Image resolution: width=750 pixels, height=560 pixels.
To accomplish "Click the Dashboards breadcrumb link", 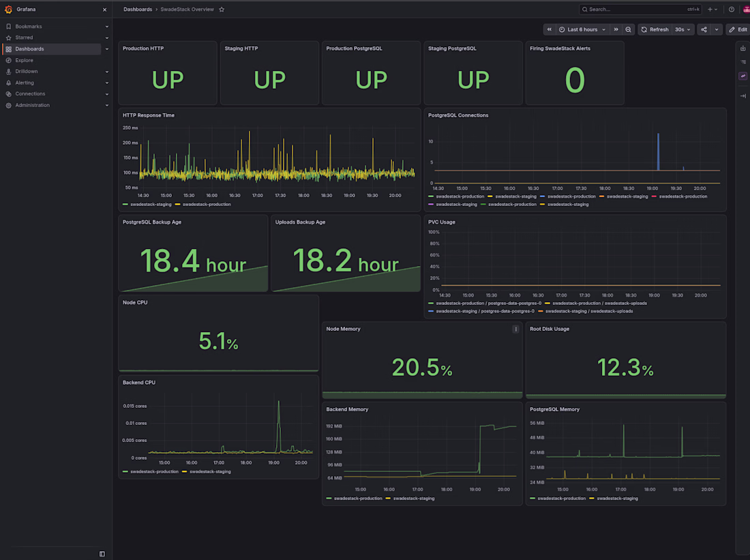I will click(x=138, y=10).
